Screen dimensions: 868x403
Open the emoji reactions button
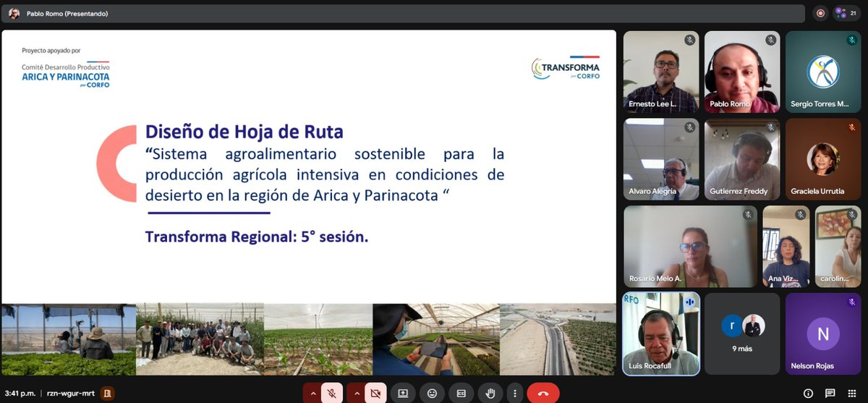point(432,393)
